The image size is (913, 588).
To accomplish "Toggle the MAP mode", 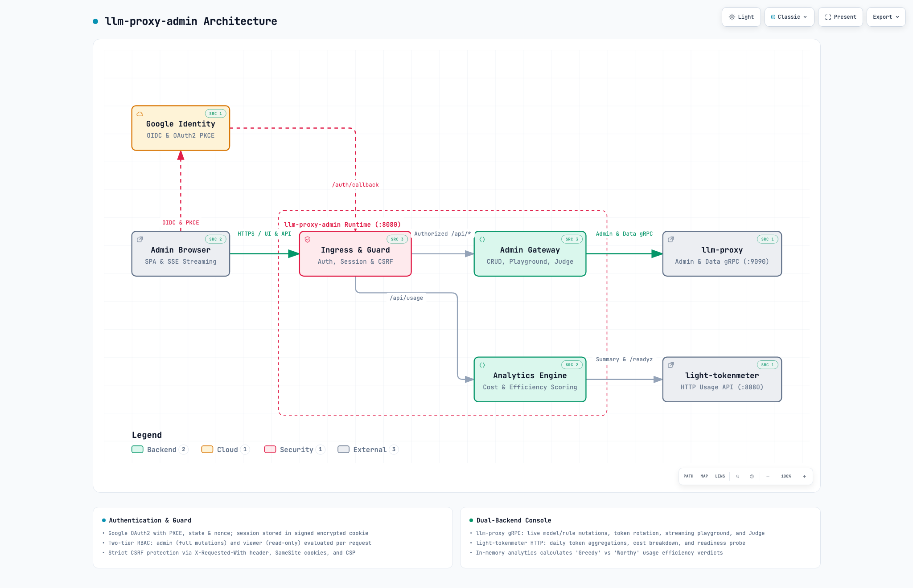I will pos(704,476).
